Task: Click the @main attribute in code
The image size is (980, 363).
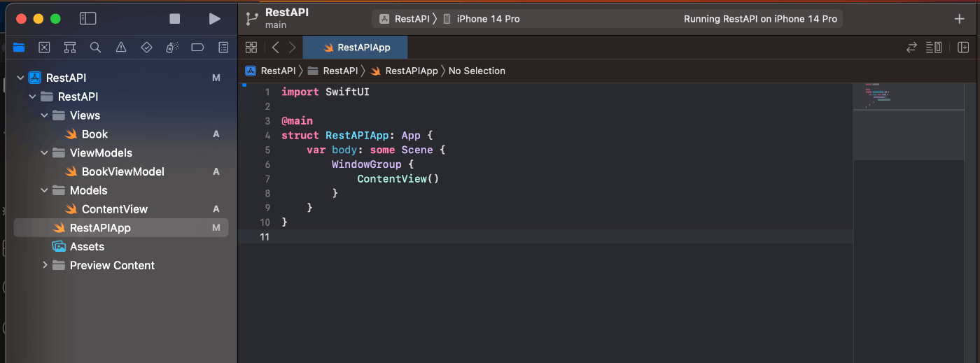Action: (297, 121)
